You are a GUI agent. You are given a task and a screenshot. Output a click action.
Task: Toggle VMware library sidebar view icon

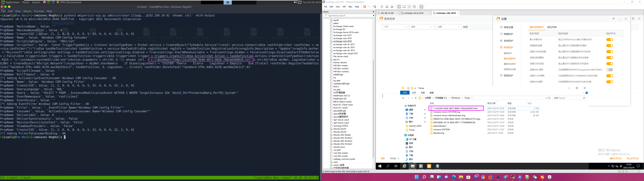pos(399,7)
